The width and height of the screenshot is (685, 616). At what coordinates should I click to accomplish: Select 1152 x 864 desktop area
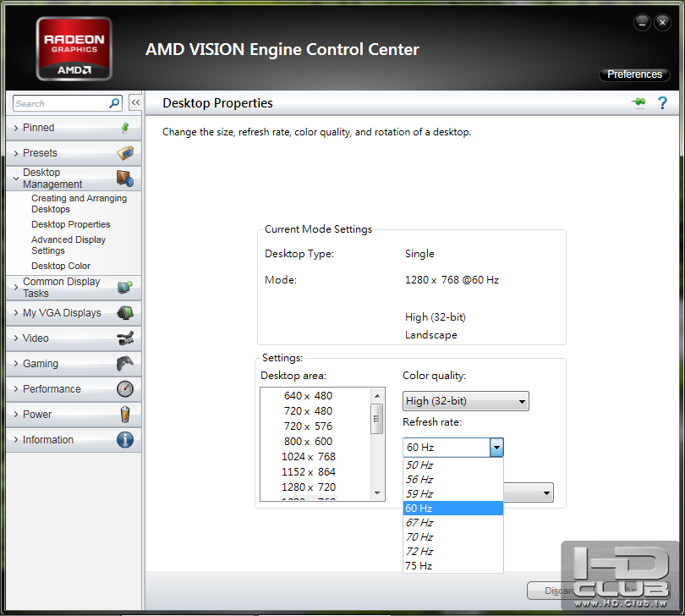tap(308, 472)
